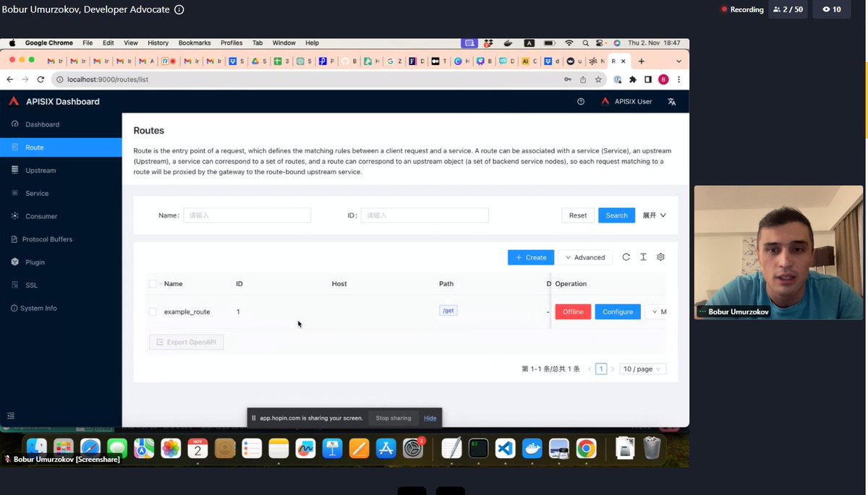Open the More dropdown on example_route row
Screen dimensions: 868x495
(658, 311)
